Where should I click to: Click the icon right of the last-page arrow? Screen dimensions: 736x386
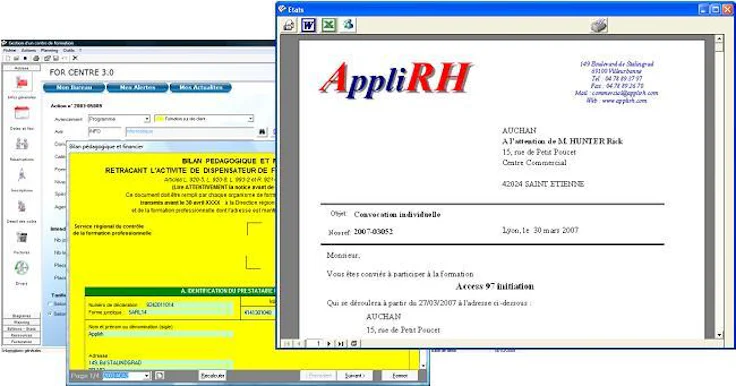click(354, 343)
